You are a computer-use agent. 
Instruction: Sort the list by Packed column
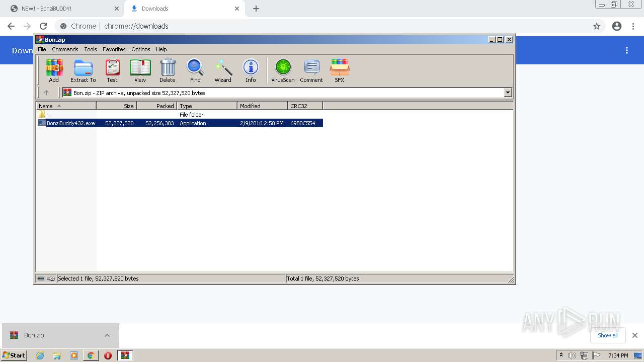click(156, 106)
